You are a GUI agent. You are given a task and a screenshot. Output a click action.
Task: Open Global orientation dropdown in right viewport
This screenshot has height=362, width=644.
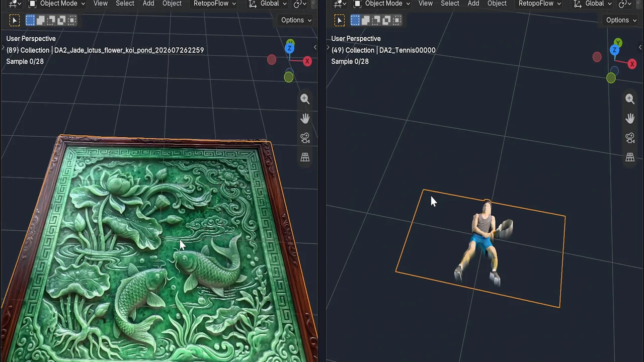pyautogui.click(x=592, y=4)
